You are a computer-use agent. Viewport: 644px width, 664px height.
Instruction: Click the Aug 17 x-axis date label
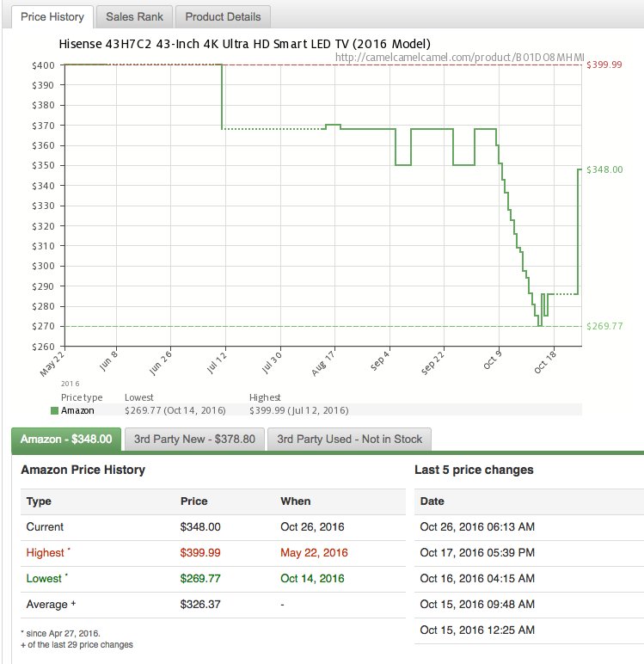click(323, 363)
